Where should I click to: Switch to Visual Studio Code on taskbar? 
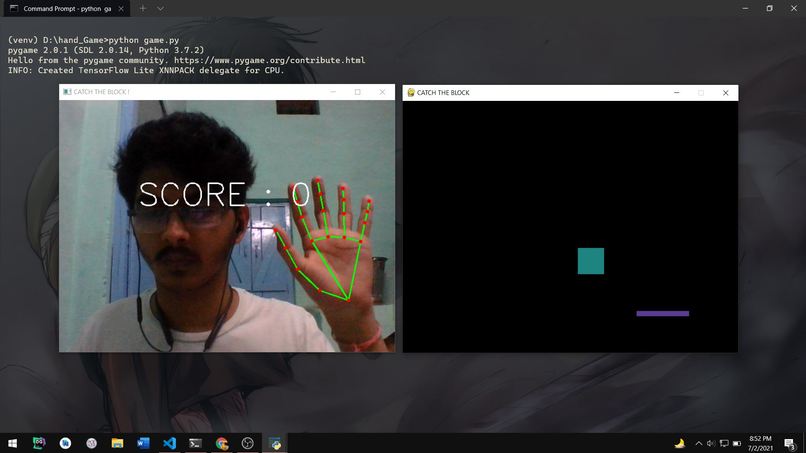(170, 443)
